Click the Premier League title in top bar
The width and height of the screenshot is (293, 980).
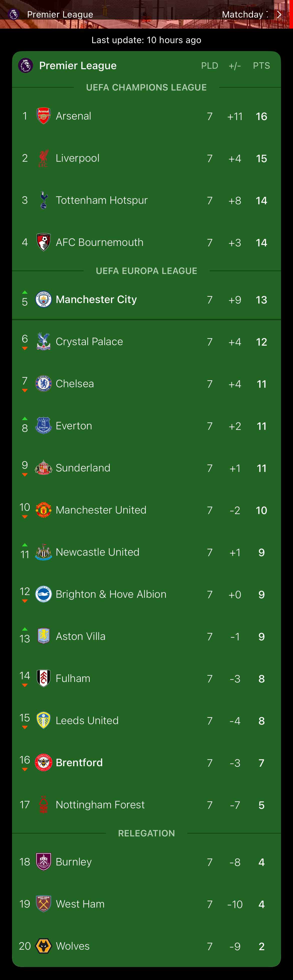60,15
